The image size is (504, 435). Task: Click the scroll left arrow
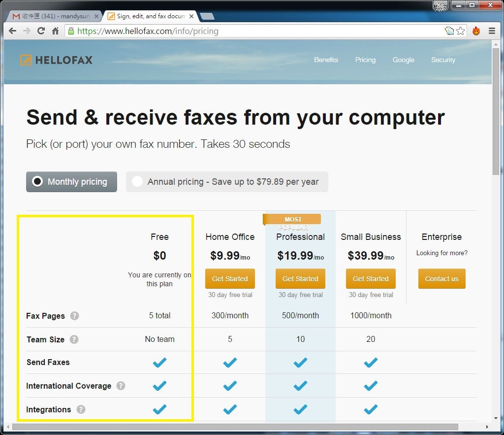pyautogui.click(x=8, y=427)
